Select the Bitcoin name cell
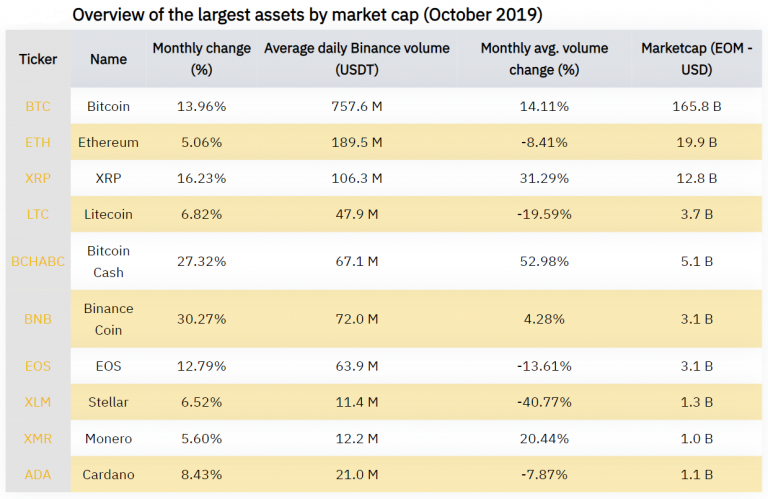The height and width of the screenshot is (499, 768). 108,106
